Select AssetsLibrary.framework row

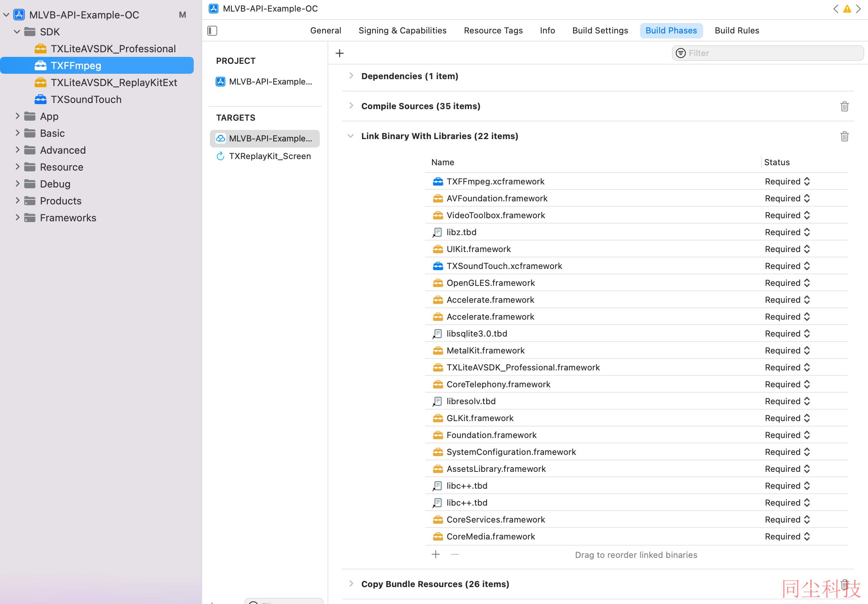[637, 469]
